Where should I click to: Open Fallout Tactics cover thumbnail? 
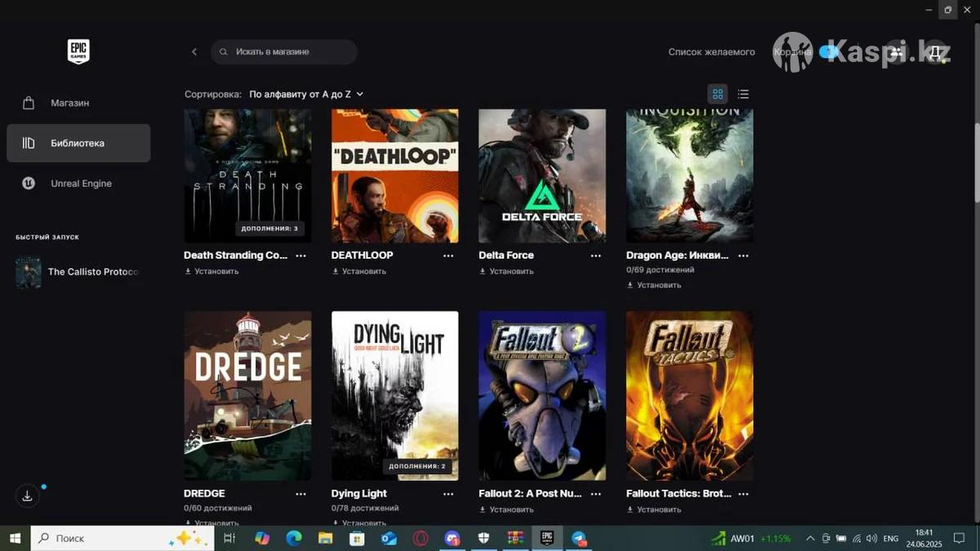pyautogui.click(x=690, y=396)
